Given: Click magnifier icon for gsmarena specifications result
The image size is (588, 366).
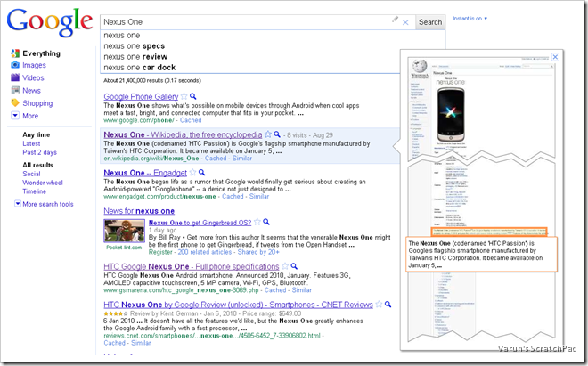Looking at the screenshot, I should tap(294, 266).
